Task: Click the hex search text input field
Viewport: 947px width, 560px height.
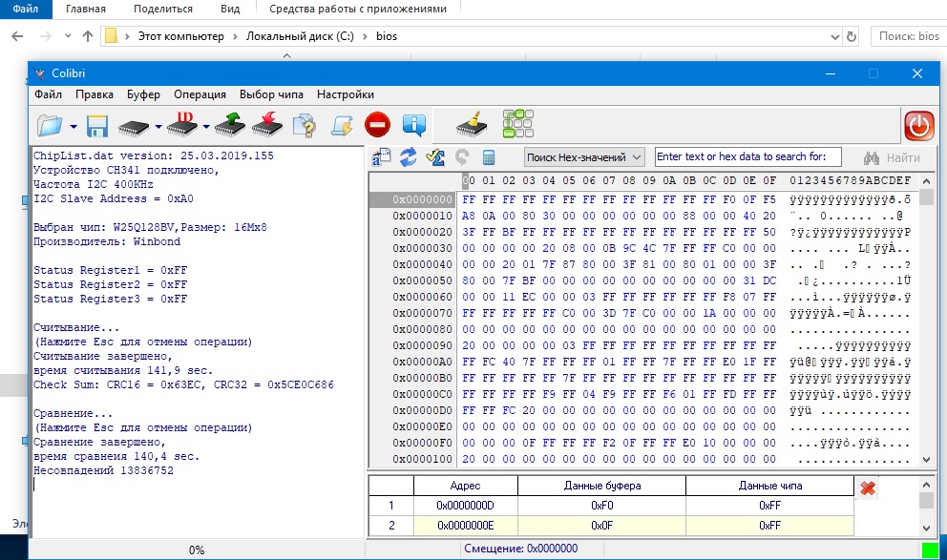Action: tap(747, 157)
